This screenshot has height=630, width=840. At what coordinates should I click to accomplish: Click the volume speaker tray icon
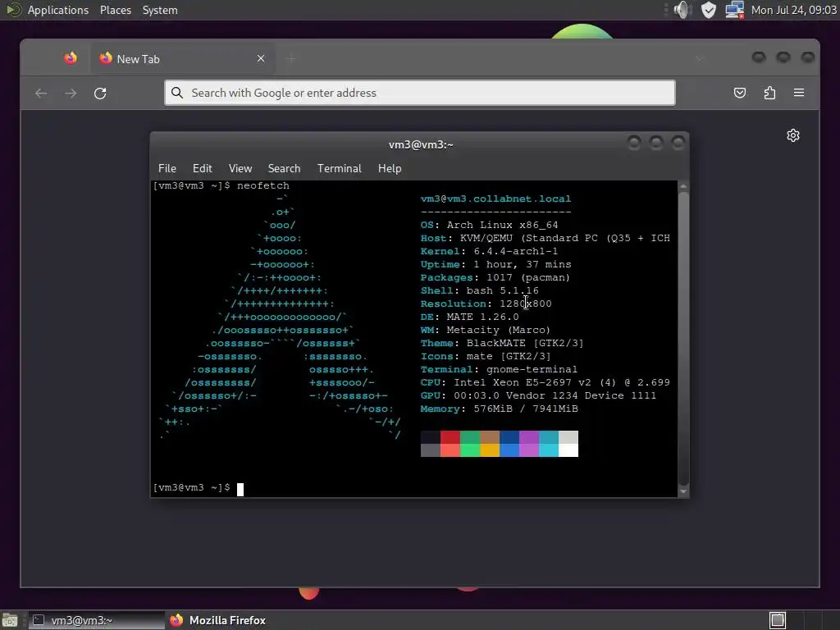tap(682, 10)
